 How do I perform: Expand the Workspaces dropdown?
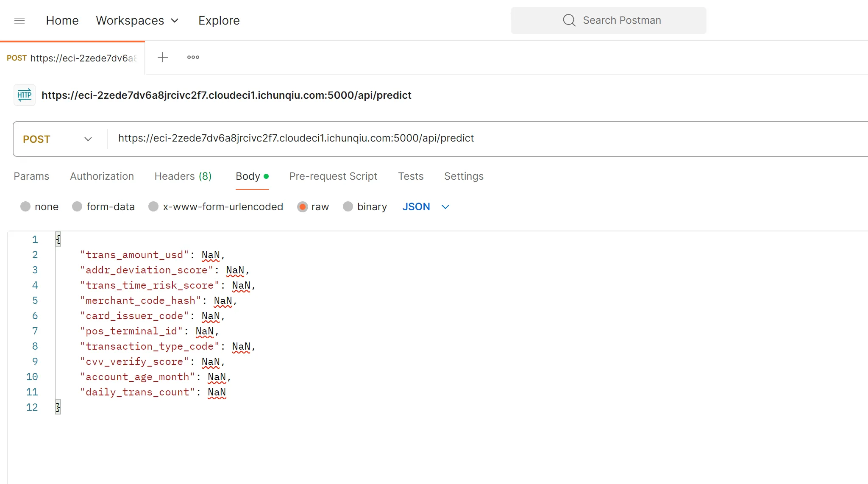click(137, 21)
